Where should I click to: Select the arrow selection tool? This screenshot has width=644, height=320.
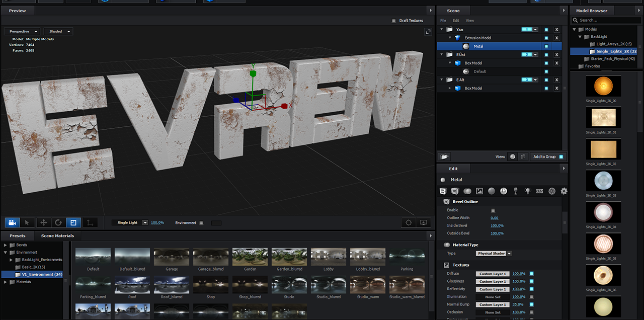28,222
